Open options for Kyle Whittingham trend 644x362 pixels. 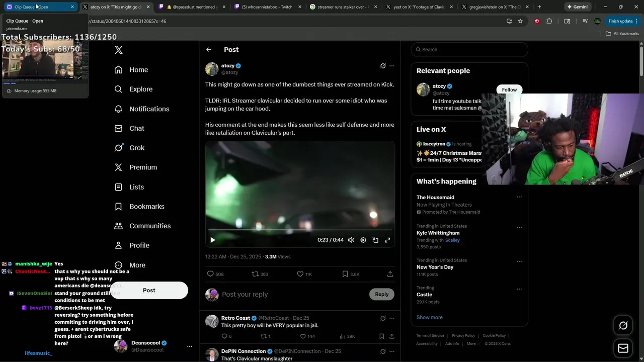pyautogui.click(x=519, y=227)
